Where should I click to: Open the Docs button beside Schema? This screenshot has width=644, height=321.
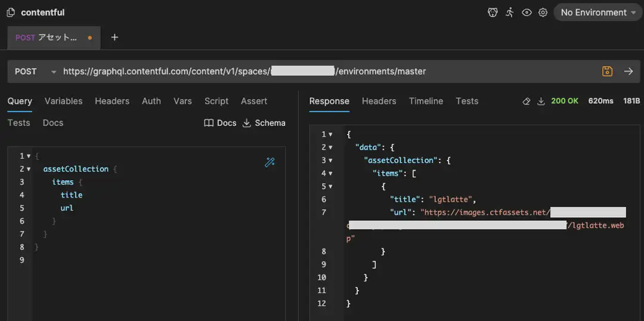click(x=220, y=123)
